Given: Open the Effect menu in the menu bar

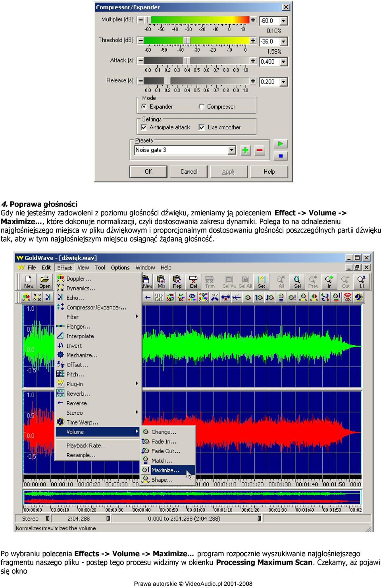Looking at the screenshot, I should coord(65,268).
